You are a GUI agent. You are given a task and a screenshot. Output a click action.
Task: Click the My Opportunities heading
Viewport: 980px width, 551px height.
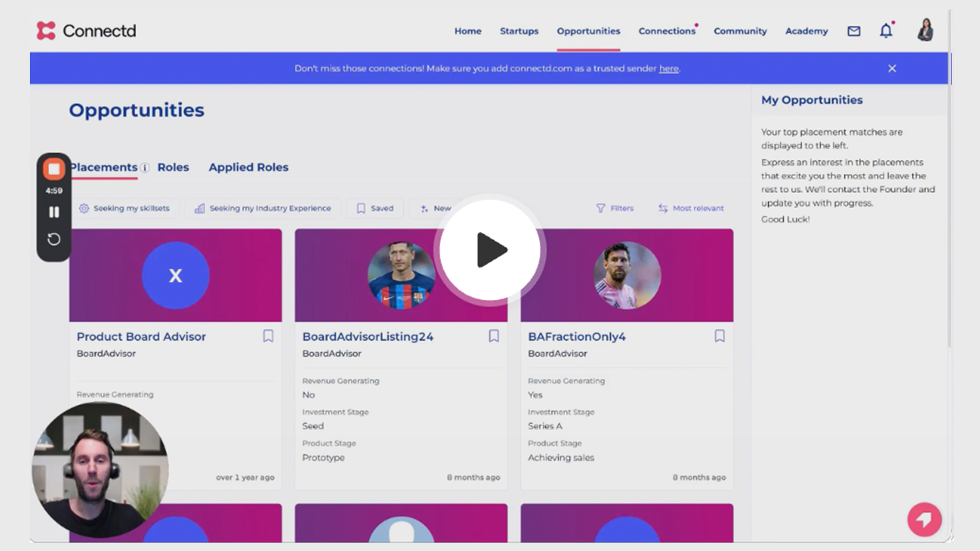(x=812, y=100)
